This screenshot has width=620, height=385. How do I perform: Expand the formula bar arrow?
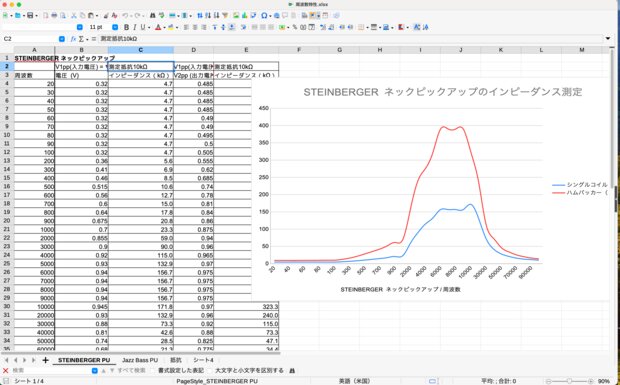tap(608, 39)
